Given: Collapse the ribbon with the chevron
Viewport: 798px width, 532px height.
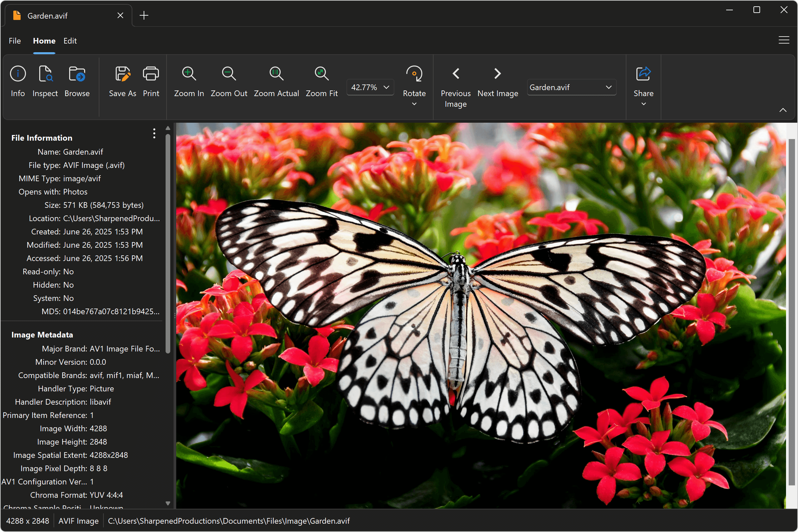Looking at the screenshot, I should click(783, 110).
